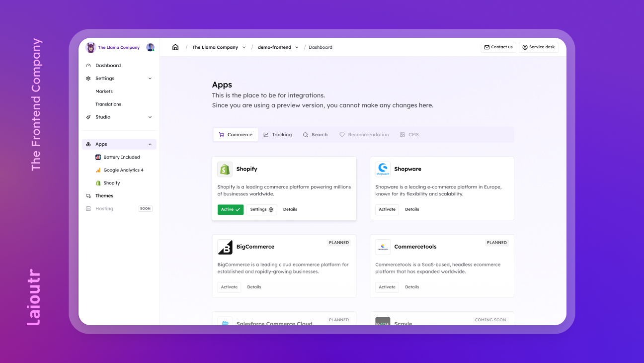Click the BigCommerce logo on its card
Image resolution: width=644 pixels, height=363 pixels.
[225, 247]
